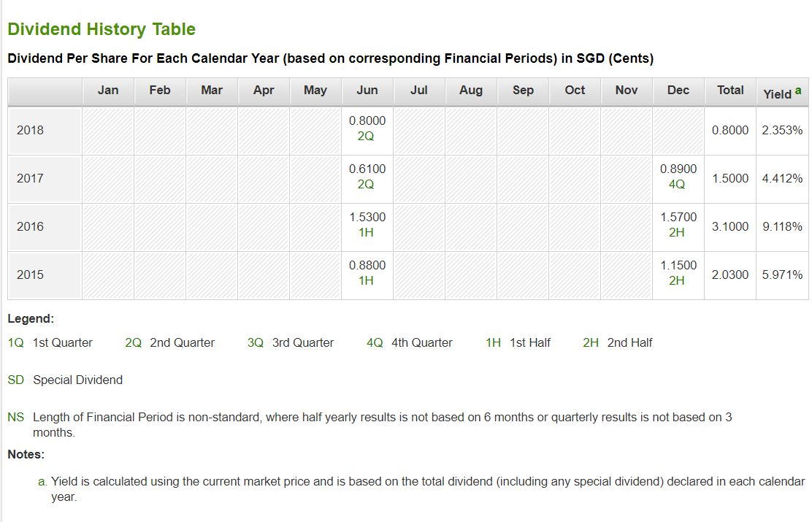Viewport: 812px width, 522px height.
Task: Click the Dec column header
Action: pos(678,90)
